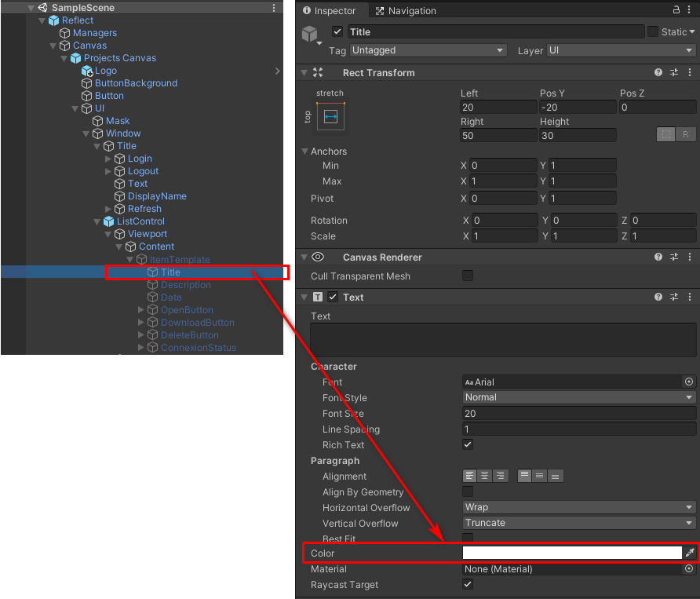Image resolution: width=700 pixels, height=599 pixels.
Task: Select left horizontal text alignment icon
Action: (469, 476)
